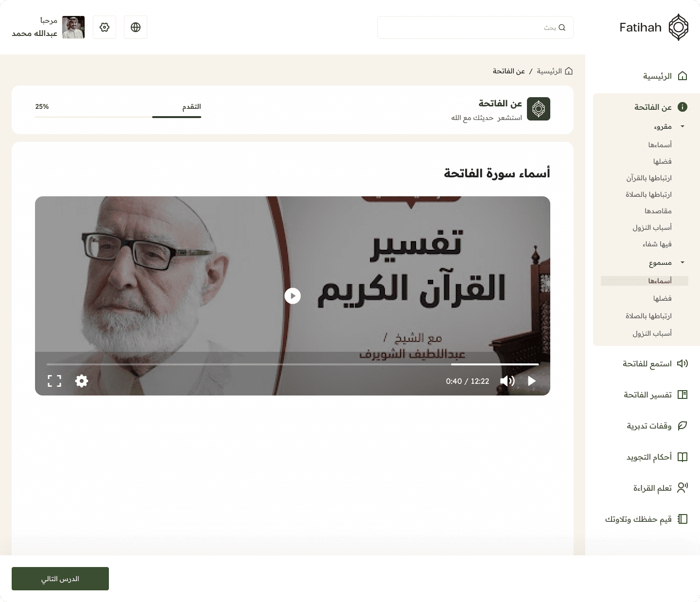Click the Fatihah logo emblem
The width and height of the screenshot is (700, 602).
pos(679,27)
